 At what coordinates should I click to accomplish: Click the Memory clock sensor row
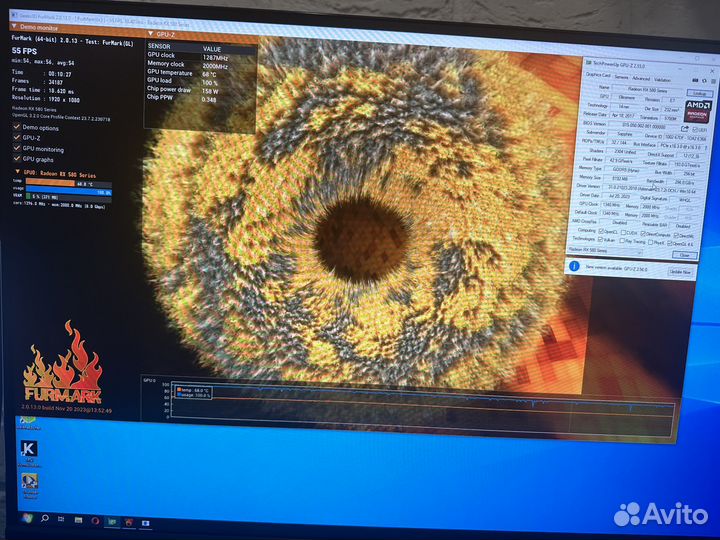click(x=201, y=65)
